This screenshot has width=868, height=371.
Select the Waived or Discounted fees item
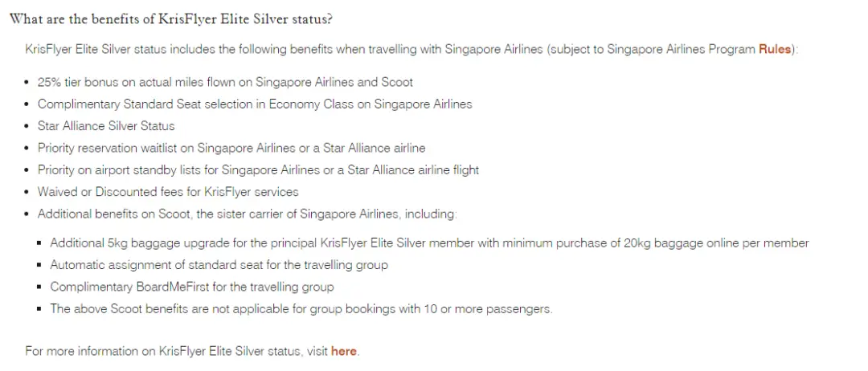click(168, 192)
